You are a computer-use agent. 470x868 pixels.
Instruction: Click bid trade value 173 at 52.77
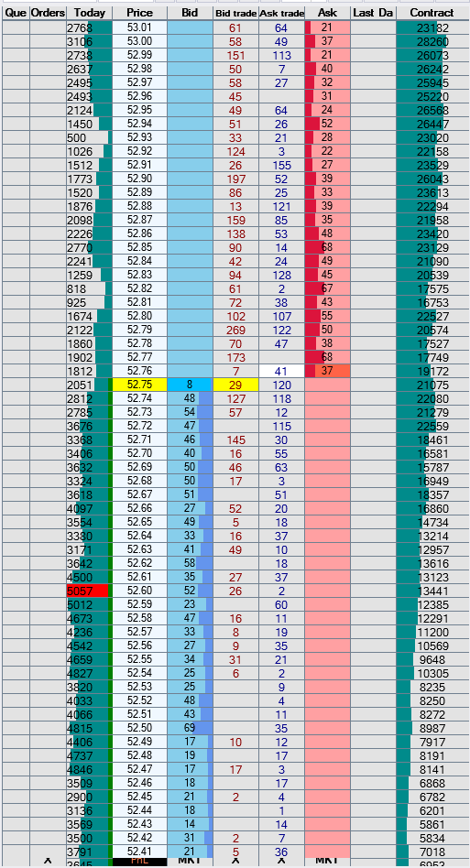tap(235, 357)
